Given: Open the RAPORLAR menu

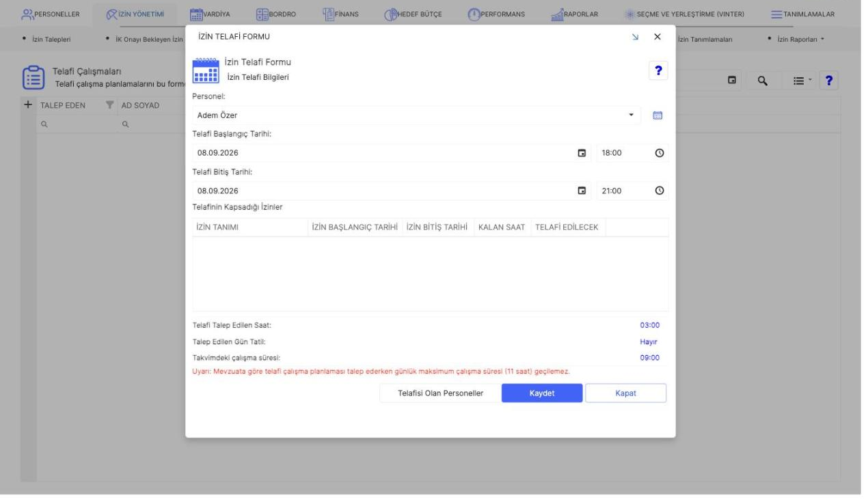Looking at the screenshot, I should [574, 14].
